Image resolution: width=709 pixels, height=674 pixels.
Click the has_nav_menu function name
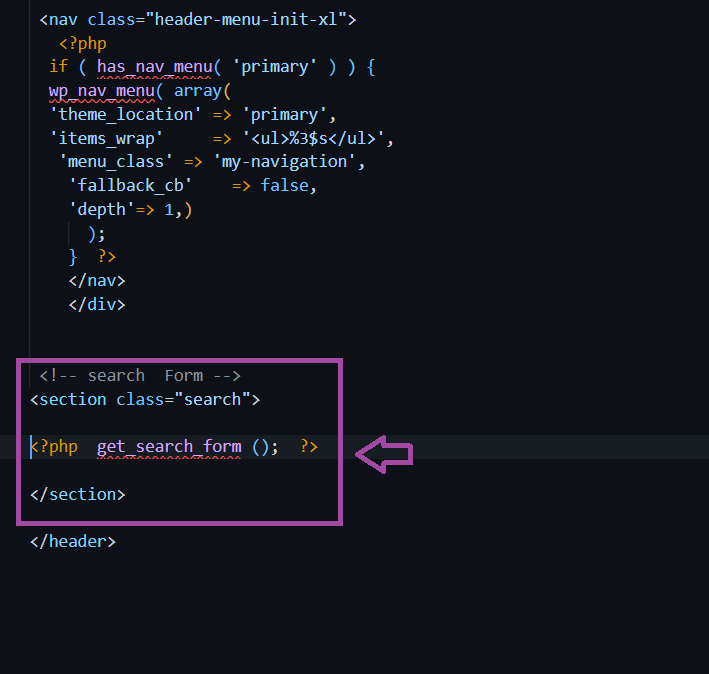154,67
